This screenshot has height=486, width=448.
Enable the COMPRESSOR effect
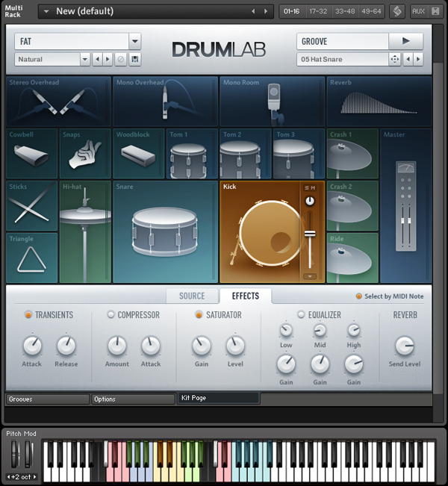pyautogui.click(x=111, y=314)
